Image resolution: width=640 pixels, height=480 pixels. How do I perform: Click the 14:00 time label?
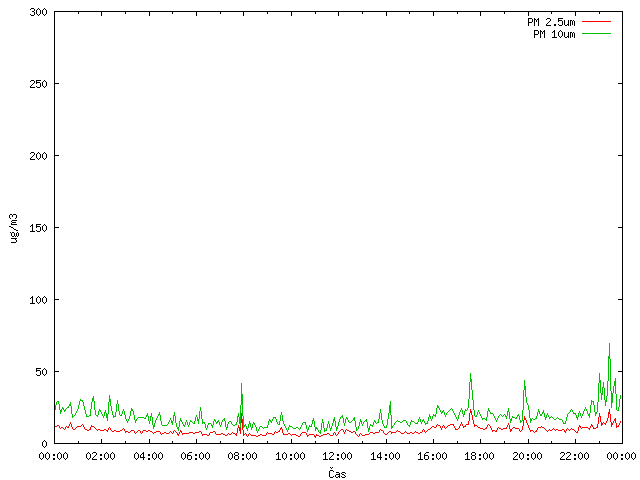[x=385, y=456]
